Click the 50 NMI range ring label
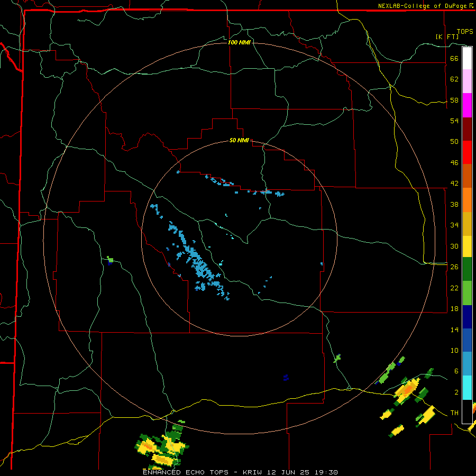Viewport: 476px width, 476px height. (x=239, y=140)
